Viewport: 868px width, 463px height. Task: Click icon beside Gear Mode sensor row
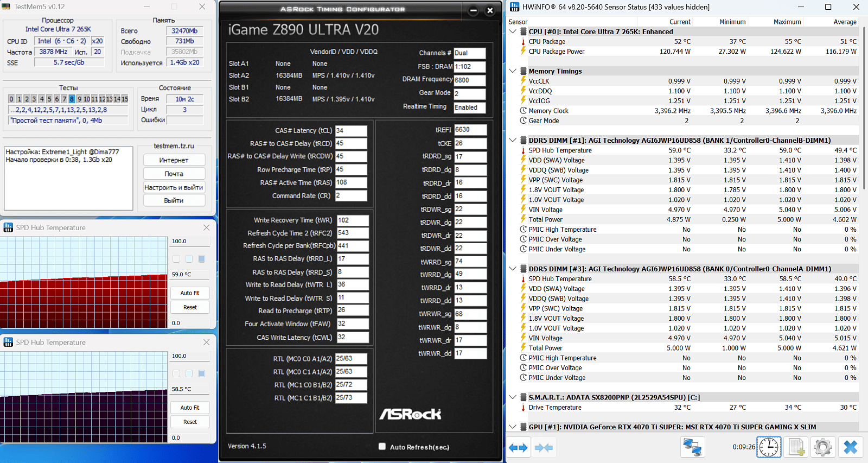point(523,120)
